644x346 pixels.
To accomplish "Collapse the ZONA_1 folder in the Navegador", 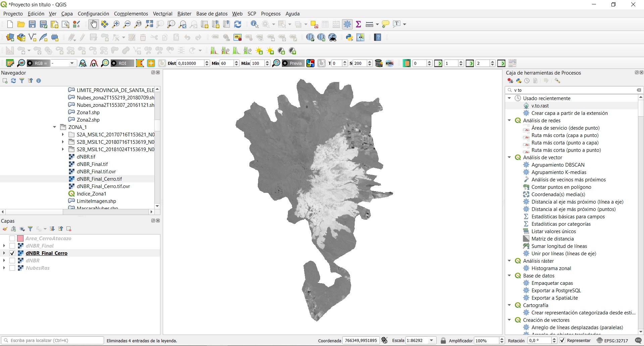I will pyautogui.click(x=55, y=127).
